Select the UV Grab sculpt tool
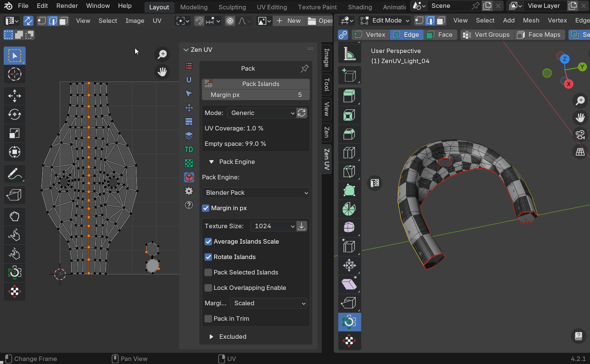Image resolution: width=590 pixels, height=364 pixels. tap(15, 217)
